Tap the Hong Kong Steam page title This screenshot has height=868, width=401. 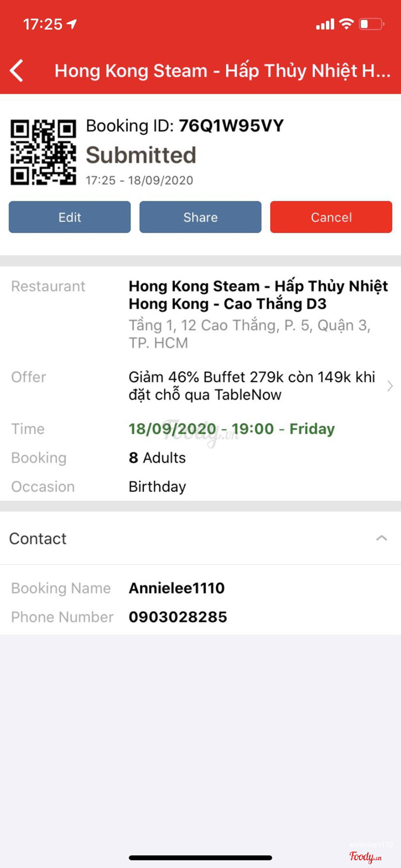[x=222, y=71]
